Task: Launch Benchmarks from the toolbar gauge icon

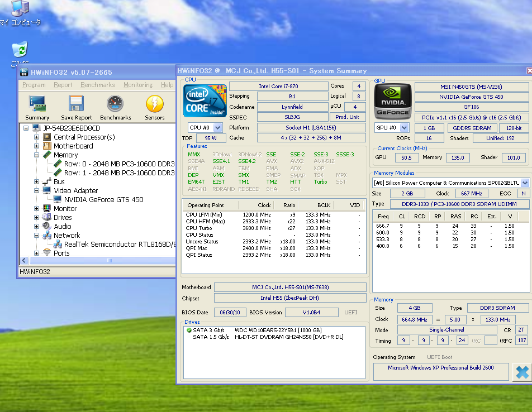Action: pyautogui.click(x=115, y=104)
